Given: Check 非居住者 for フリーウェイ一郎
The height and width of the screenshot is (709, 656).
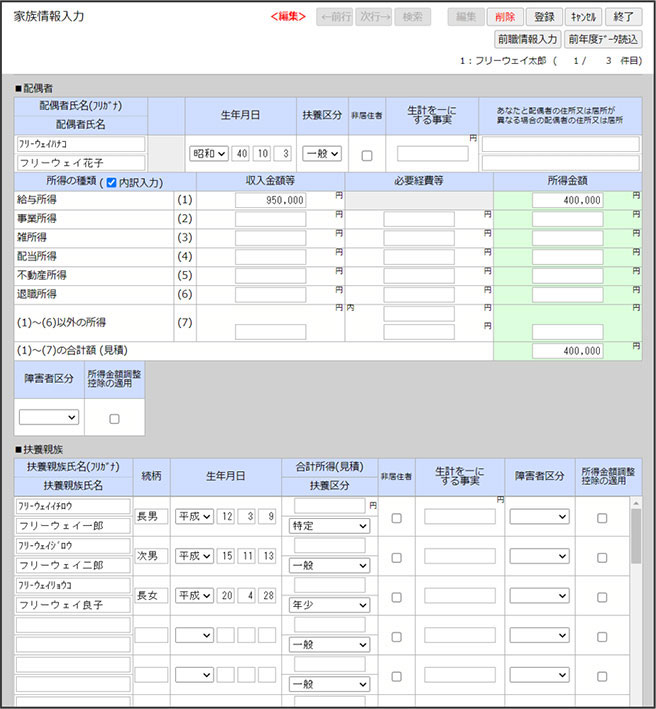Looking at the screenshot, I should pos(396,518).
